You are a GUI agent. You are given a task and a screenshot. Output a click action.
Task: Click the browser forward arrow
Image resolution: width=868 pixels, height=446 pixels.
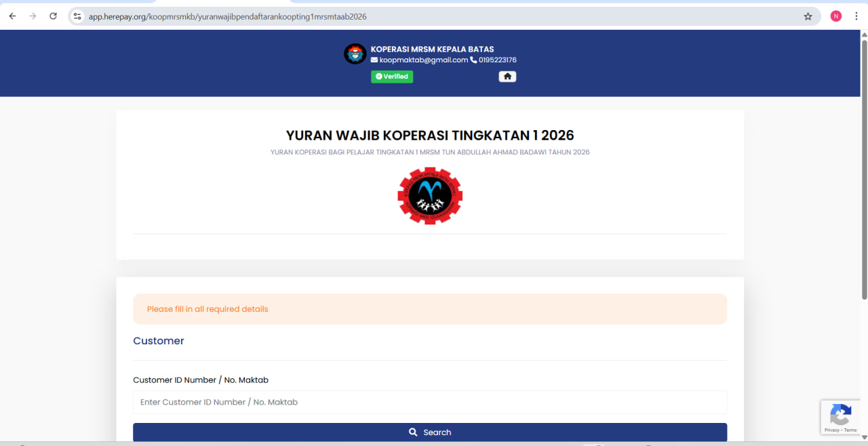click(33, 16)
